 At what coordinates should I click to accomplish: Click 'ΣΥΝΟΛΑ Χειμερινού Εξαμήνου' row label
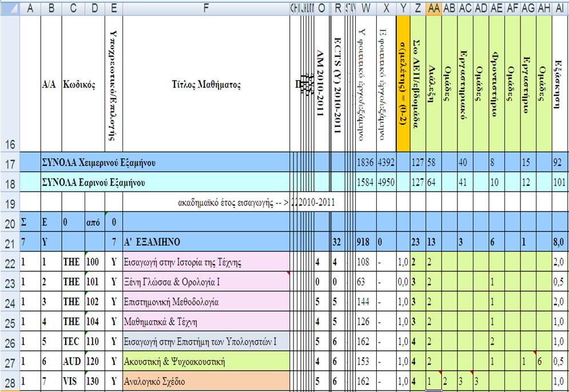click(99, 162)
